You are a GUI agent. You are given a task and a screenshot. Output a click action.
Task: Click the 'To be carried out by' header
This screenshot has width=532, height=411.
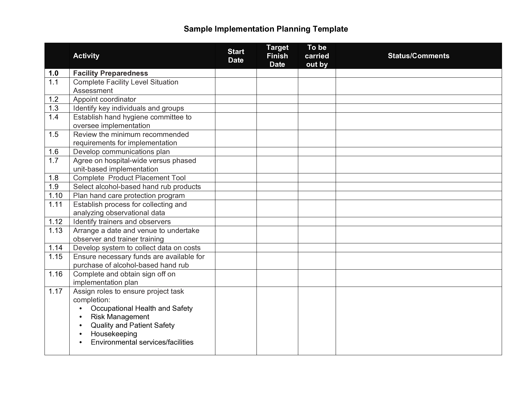point(317,56)
